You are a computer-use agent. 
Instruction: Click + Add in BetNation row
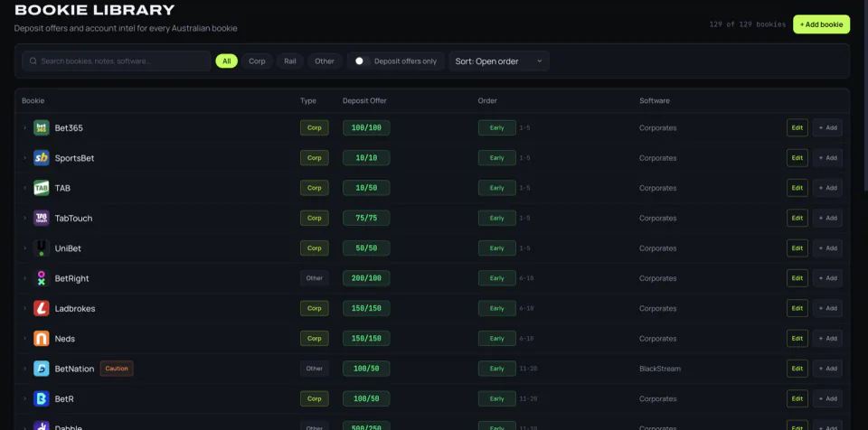point(827,369)
